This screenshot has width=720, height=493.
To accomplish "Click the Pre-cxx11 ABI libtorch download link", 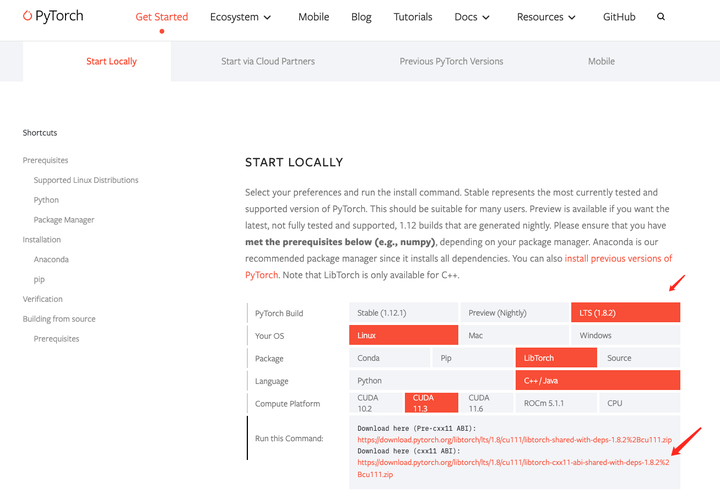I will pyautogui.click(x=514, y=439).
